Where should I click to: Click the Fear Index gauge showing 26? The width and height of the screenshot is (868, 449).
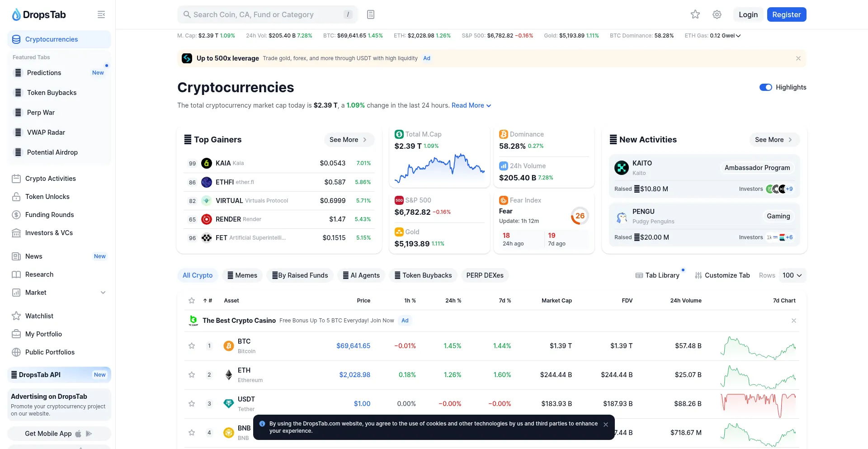(580, 216)
